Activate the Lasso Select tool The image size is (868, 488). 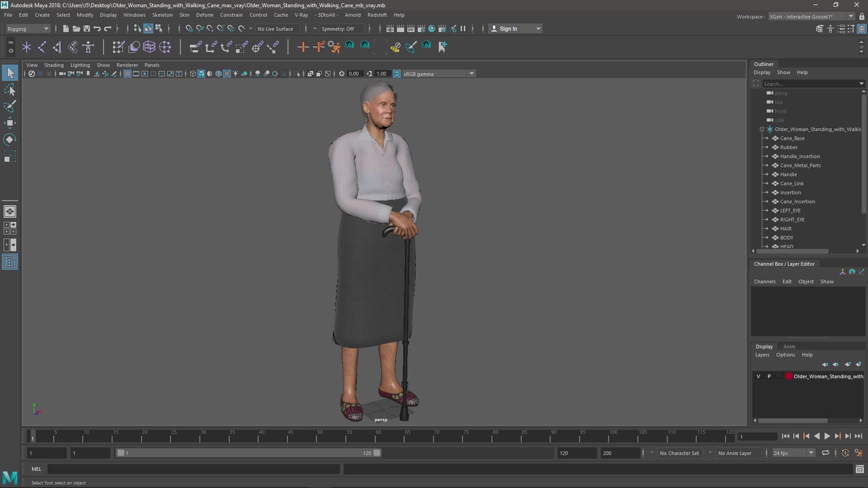coord(10,90)
